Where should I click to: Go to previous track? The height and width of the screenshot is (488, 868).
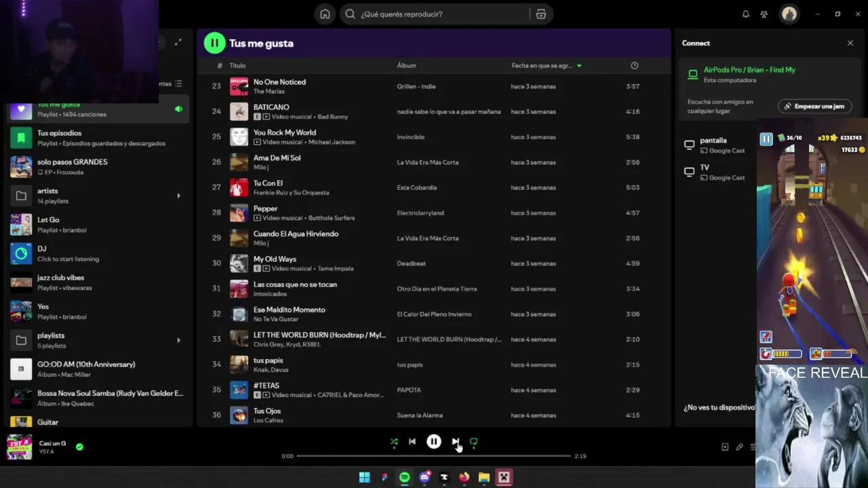(x=412, y=442)
